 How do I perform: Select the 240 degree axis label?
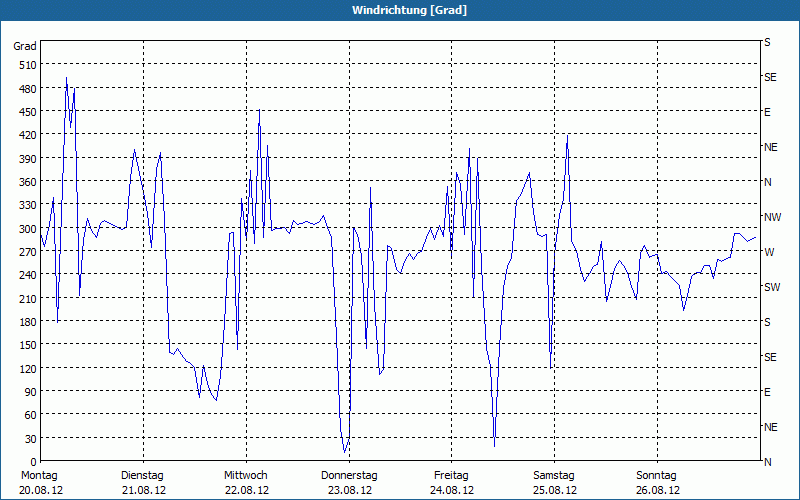pyautogui.click(x=28, y=276)
